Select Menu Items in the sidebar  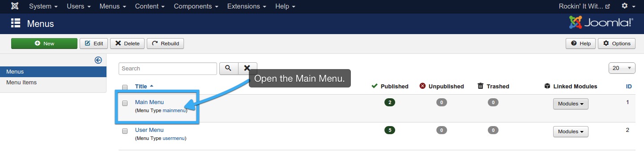click(21, 83)
